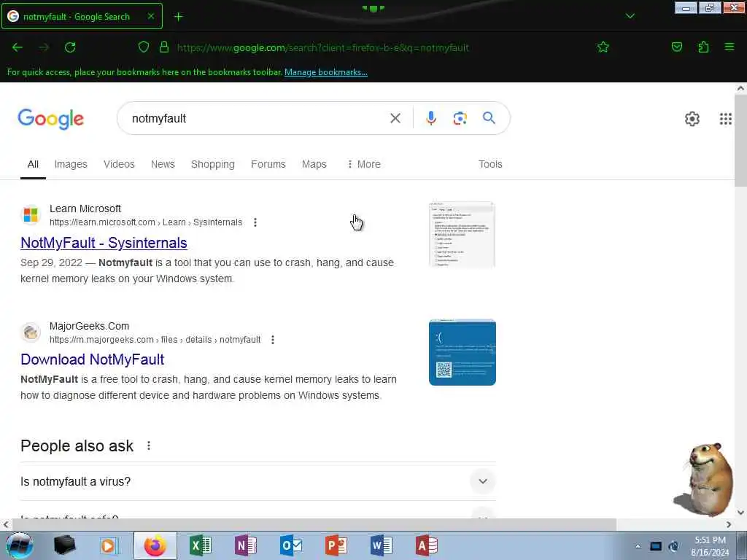
Task: Open Word from the taskbar
Action: click(381, 545)
